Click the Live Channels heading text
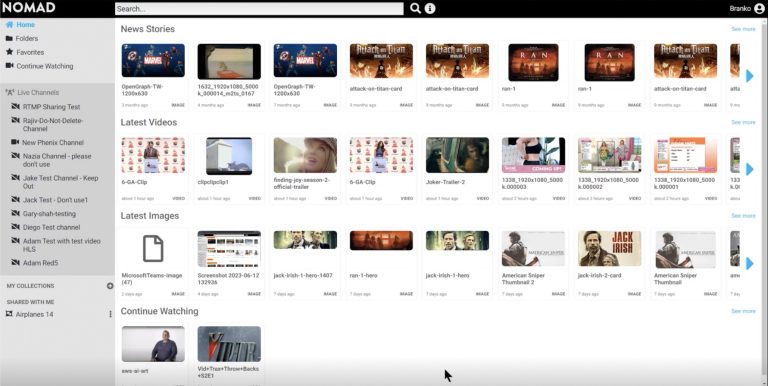The height and width of the screenshot is (386, 768). point(38,92)
